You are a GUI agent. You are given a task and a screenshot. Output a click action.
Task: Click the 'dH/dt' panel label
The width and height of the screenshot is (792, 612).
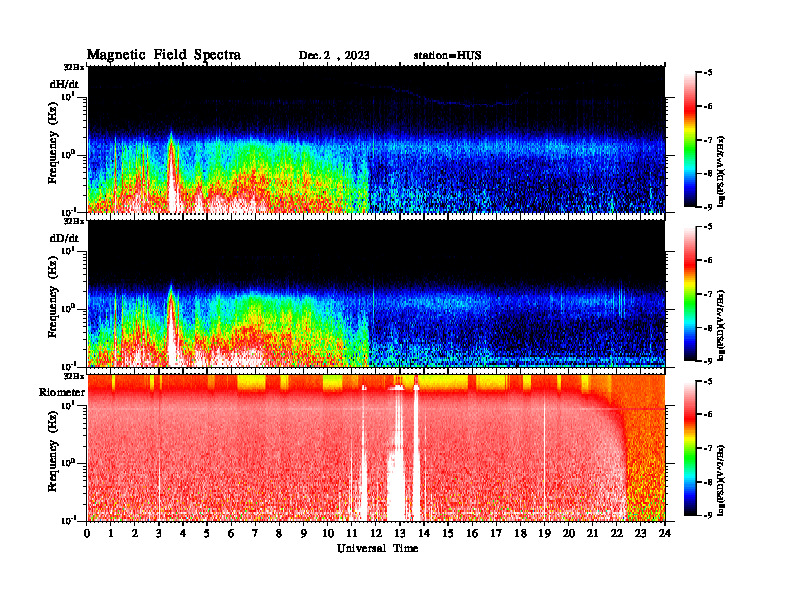click(x=64, y=84)
